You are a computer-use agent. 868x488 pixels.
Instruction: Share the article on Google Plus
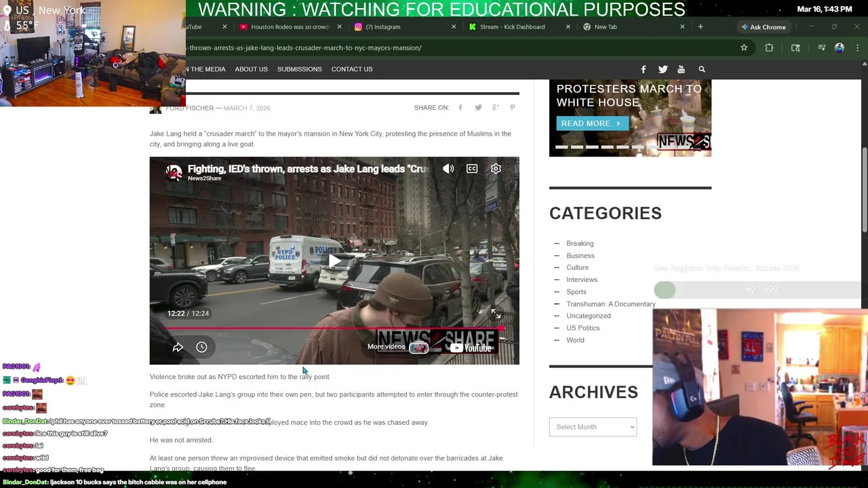[x=496, y=108]
